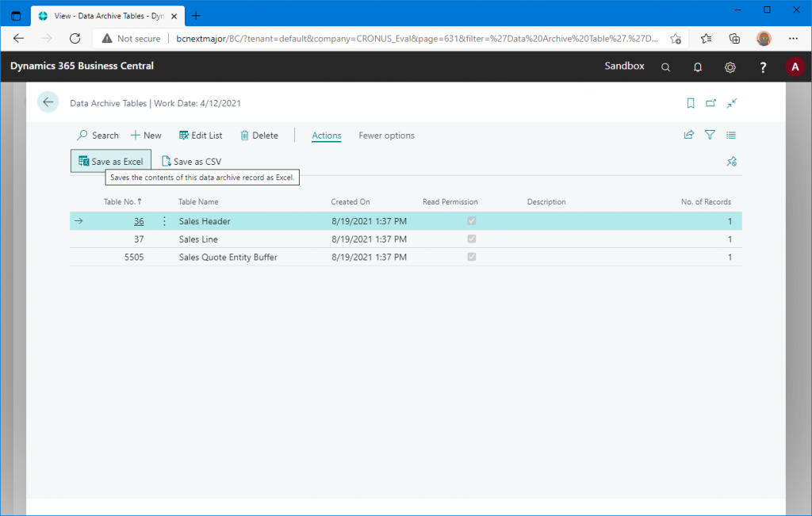Image resolution: width=812 pixels, height=516 pixels.
Task: Open a new browser tab
Action: [x=196, y=16]
